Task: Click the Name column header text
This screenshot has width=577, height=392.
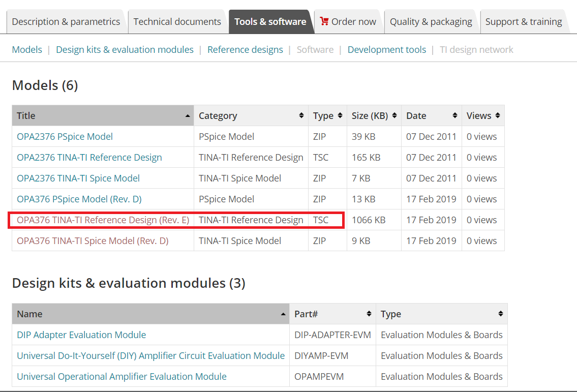Action: click(30, 314)
